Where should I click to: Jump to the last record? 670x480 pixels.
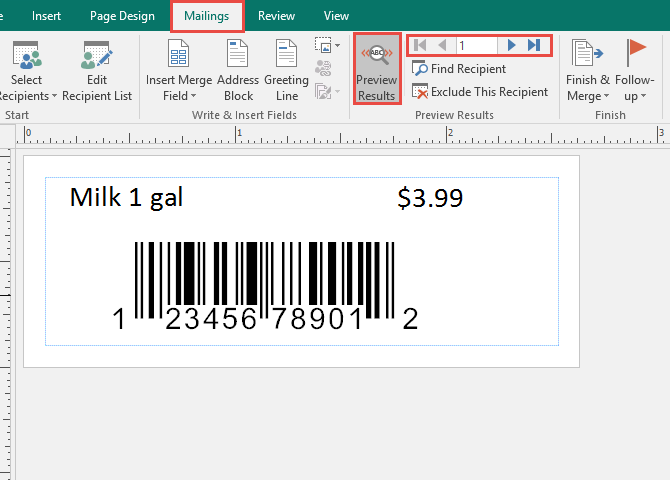(x=534, y=45)
